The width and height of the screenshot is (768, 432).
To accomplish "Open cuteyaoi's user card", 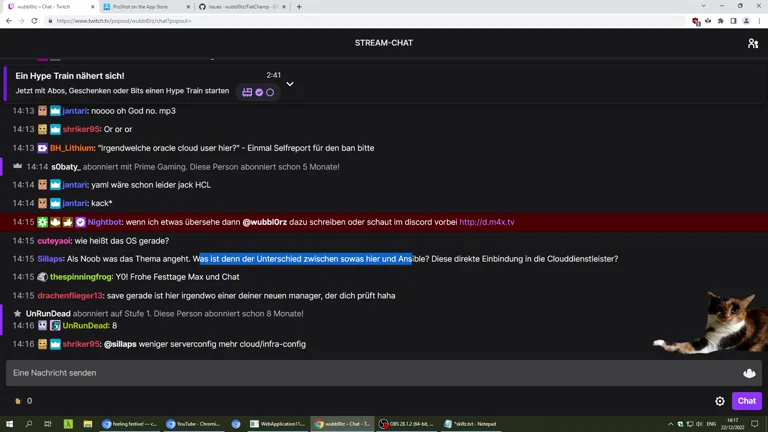I will point(54,241).
